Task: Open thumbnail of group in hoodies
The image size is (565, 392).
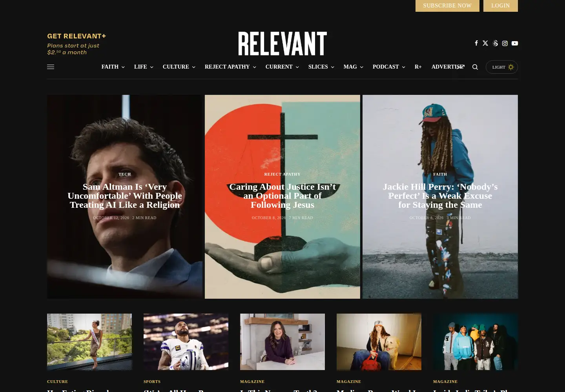Action: click(476, 342)
